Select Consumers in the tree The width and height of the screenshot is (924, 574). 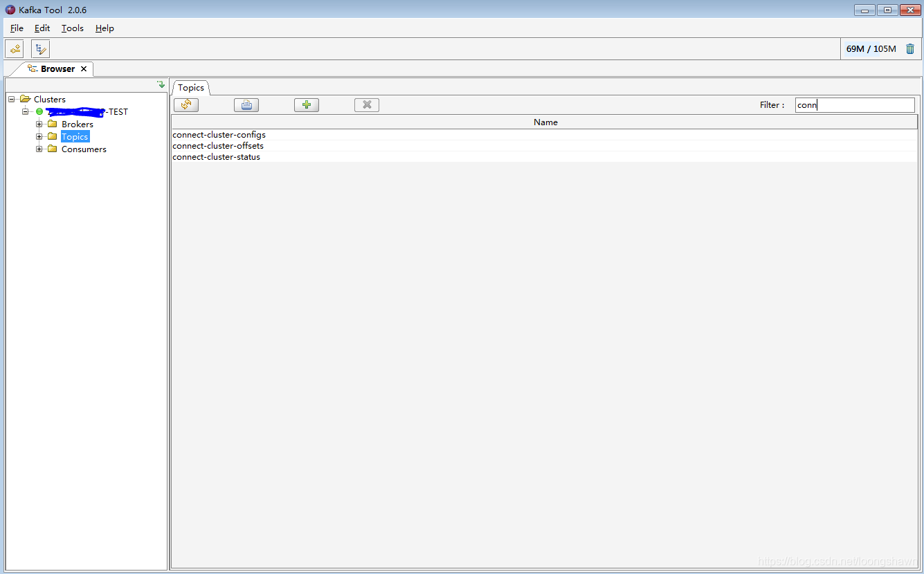(84, 149)
